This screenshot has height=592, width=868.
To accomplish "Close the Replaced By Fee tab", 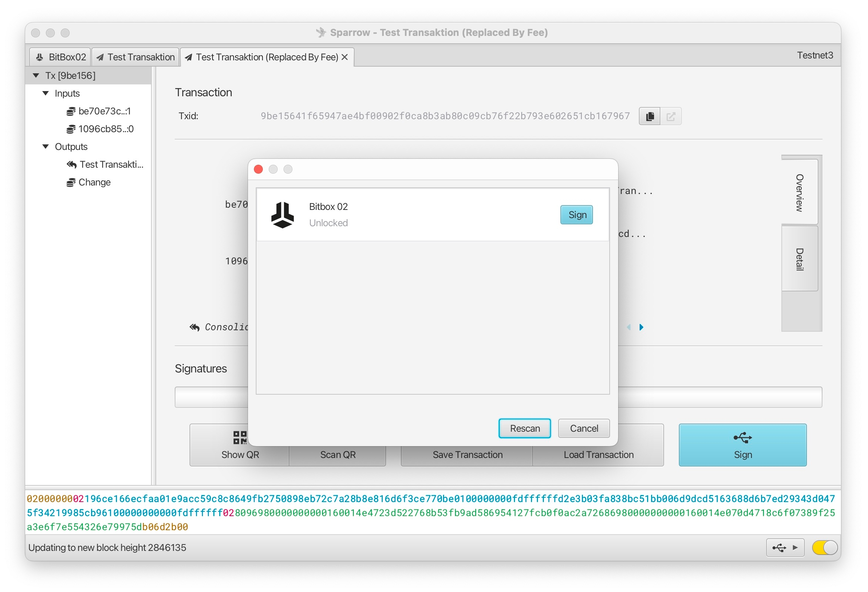I will click(x=344, y=57).
